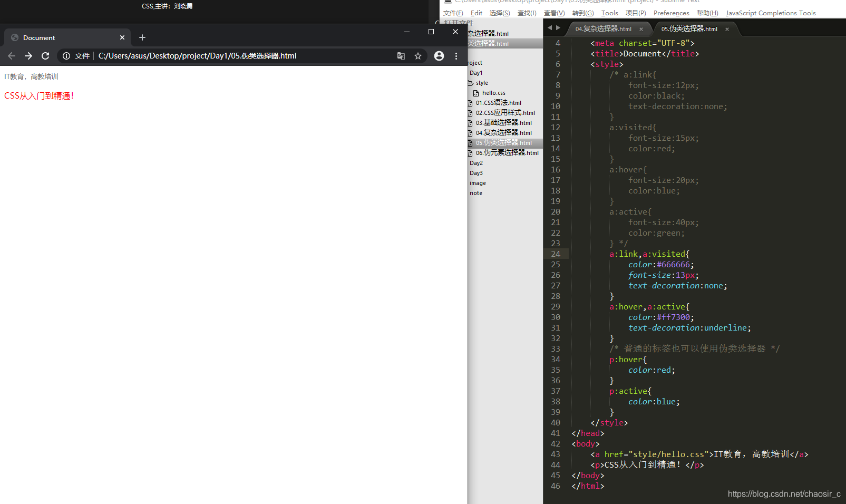Close the 05.伪类选择器.html editor tab

point(727,29)
